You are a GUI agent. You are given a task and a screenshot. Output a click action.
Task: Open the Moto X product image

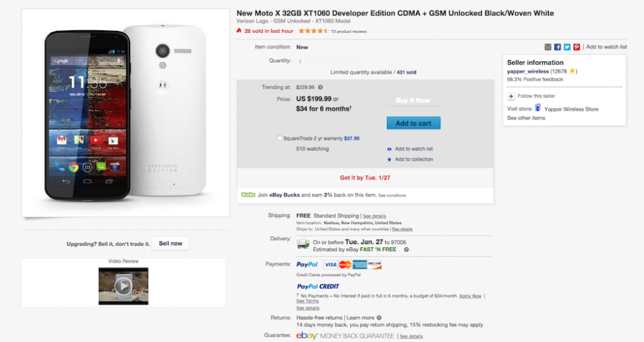126,112
